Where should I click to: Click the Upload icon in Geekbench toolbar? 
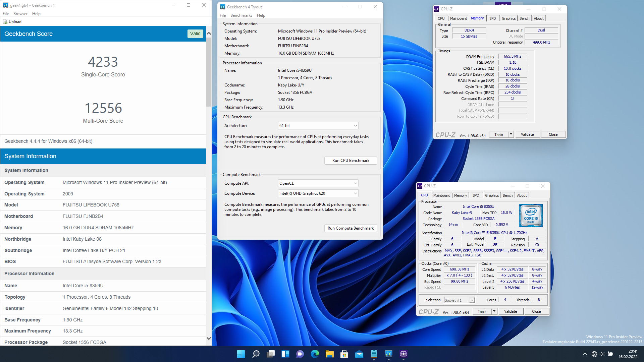coord(5,22)
